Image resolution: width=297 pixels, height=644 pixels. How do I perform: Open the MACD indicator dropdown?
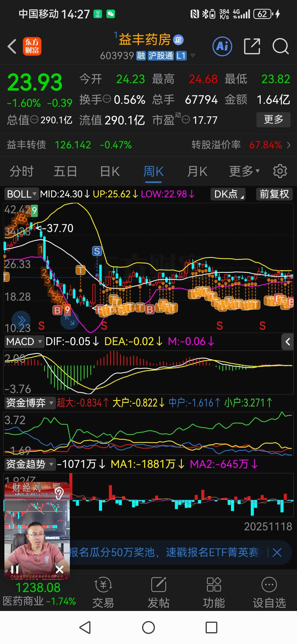pyautogui.click(x=24, y=342)
